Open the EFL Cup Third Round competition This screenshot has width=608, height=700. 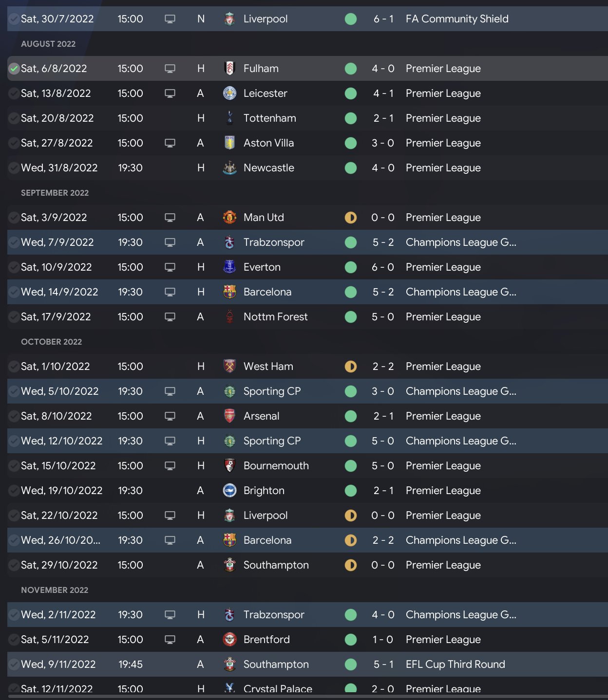(x=455, y=664)
